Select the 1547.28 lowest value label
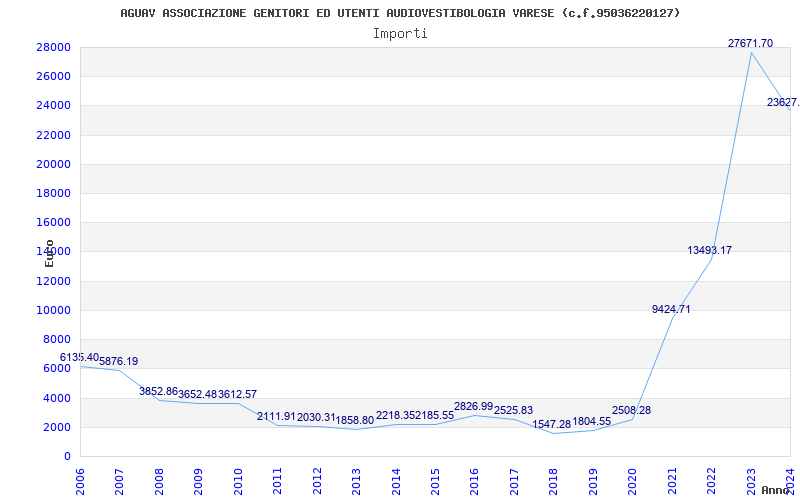 click(552, 424)
